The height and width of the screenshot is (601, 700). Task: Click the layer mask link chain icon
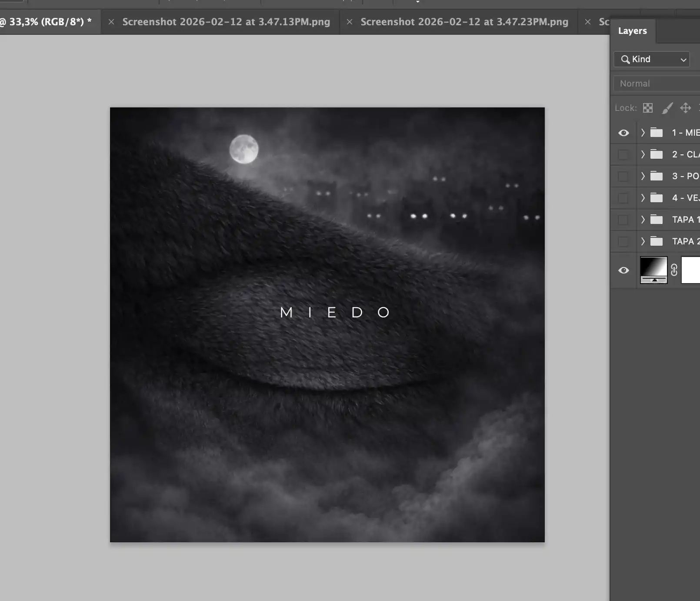674,270
